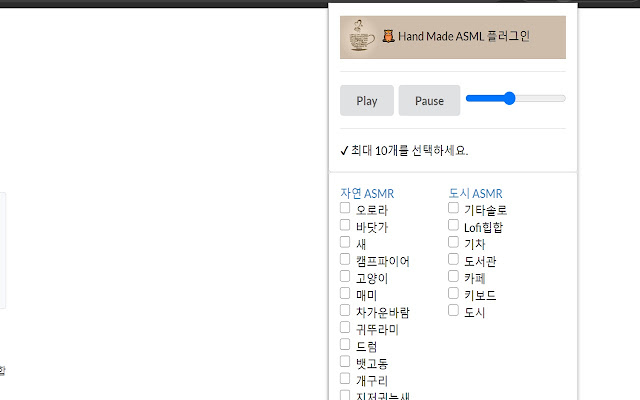Enable the 드럼 checkbox
Screen dimensions: 640x400
coord(345,344)
